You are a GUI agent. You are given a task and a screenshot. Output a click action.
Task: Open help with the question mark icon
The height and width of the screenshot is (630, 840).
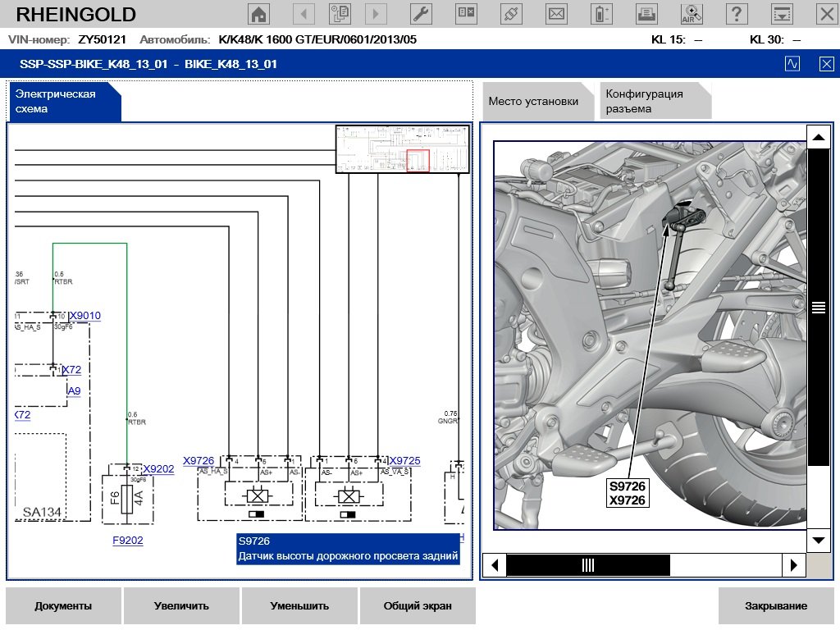[737, 14]
